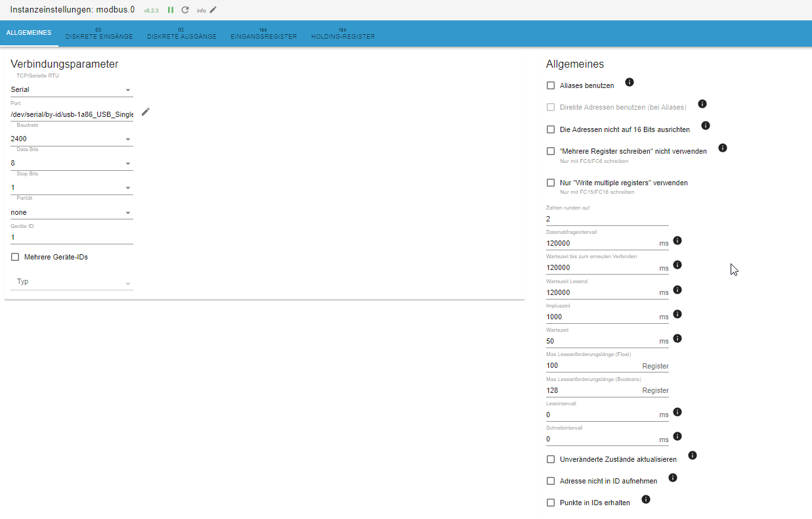Open the TCP/Serielle RTU Serial dropdown
The height and width of the screenshot is (519, 812).
pos(72,89)
